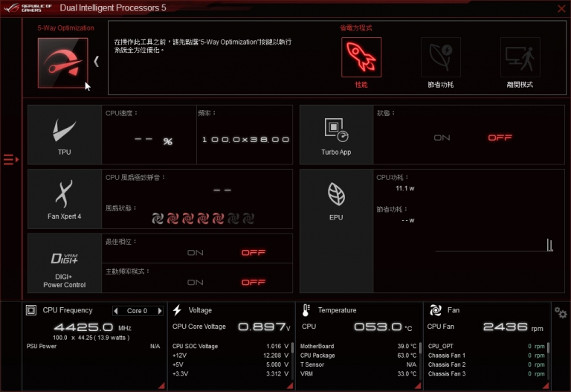
Task: Click the VRM temperature row
Action: pos(358,373)
